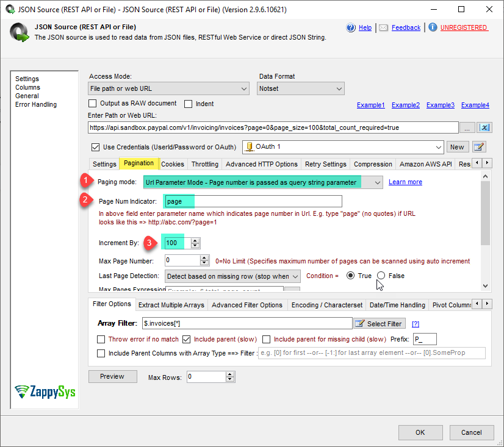Click the clear URL icon button

click(x=484, y=127)
